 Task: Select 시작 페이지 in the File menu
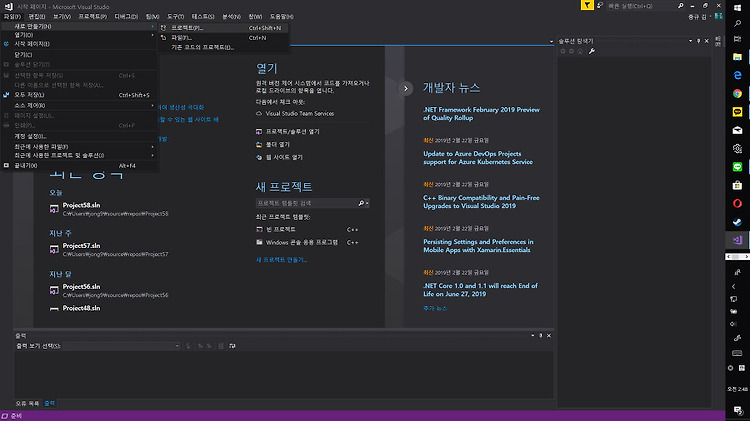point(79,44)
